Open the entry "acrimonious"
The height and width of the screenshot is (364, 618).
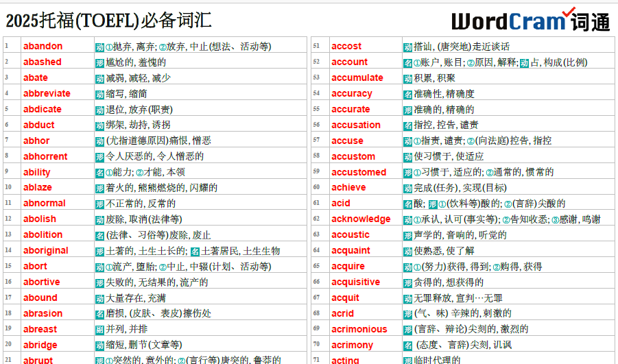point(359,329)
